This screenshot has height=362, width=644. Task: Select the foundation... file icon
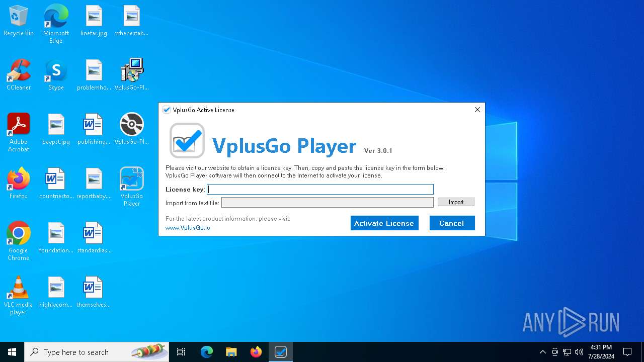pyautogui.click(x=56, y=238)
